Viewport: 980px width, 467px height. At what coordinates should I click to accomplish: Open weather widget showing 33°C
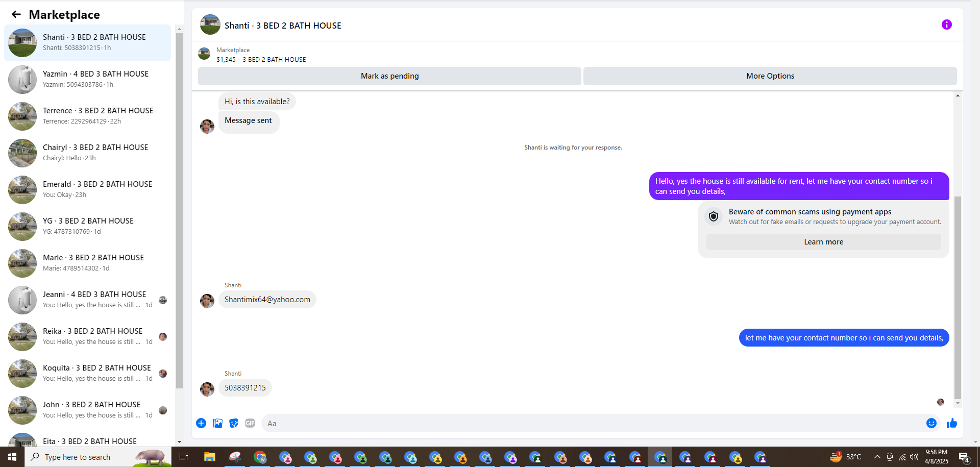click(x=846, y=457)
